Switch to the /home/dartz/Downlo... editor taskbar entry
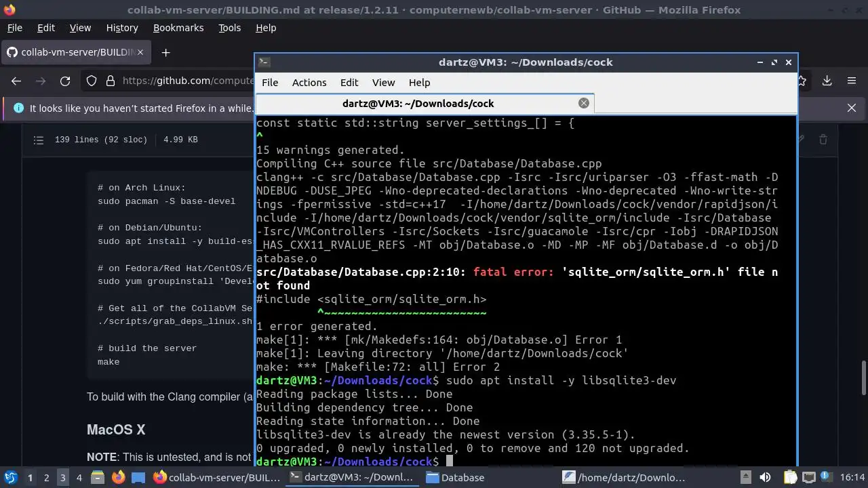 [x=625, y=477]
